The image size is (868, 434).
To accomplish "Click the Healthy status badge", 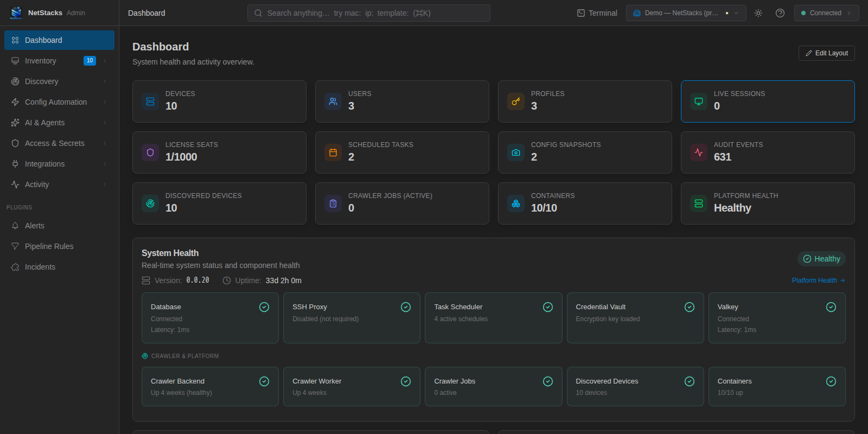I will click(821, 259).
